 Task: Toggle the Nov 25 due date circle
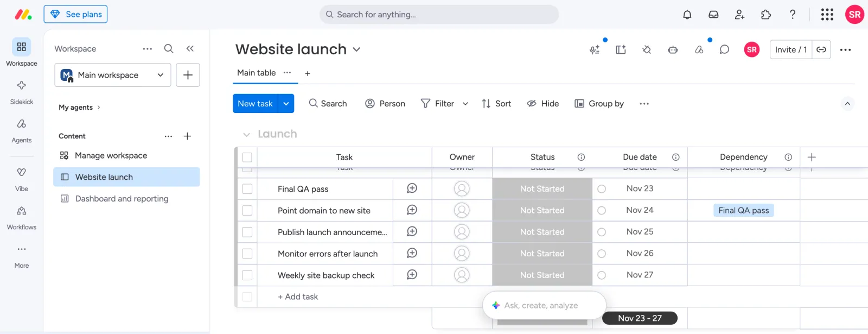pyautogui.click(x=602, y=232)
